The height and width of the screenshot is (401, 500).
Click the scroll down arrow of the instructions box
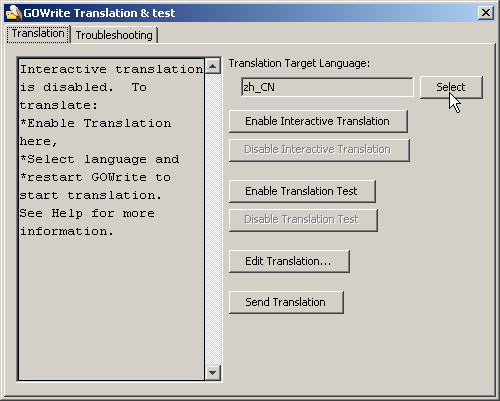coord(213,372)
